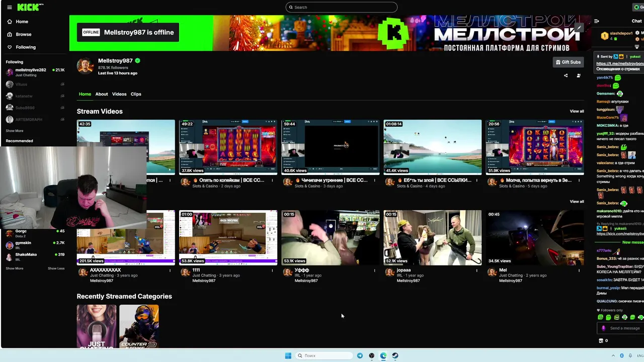This screenshot has width=644, height=362.
Task: Show hidden tray icons chevron
Action: (x=613, y=355)
